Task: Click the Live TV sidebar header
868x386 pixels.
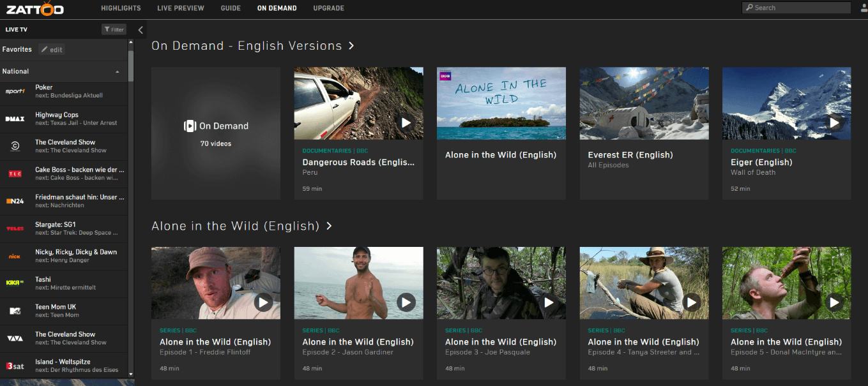Action: tap(17, 29)
